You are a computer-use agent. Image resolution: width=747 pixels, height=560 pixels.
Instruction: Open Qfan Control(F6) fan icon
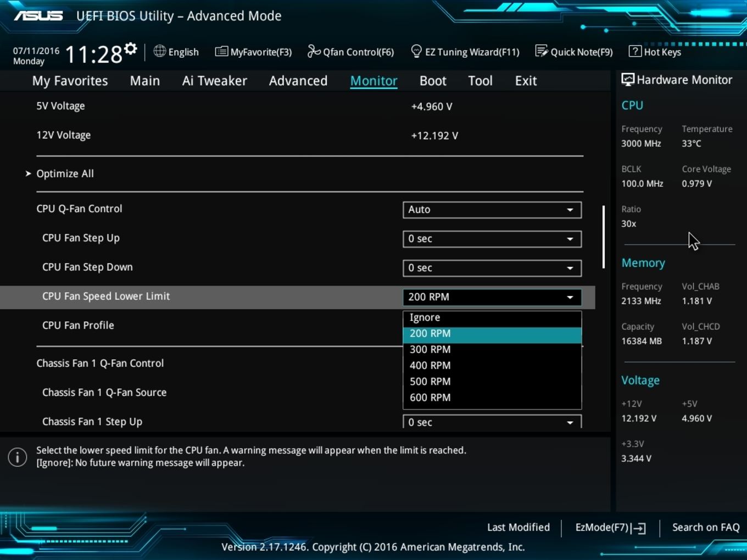tap(314, 51)
